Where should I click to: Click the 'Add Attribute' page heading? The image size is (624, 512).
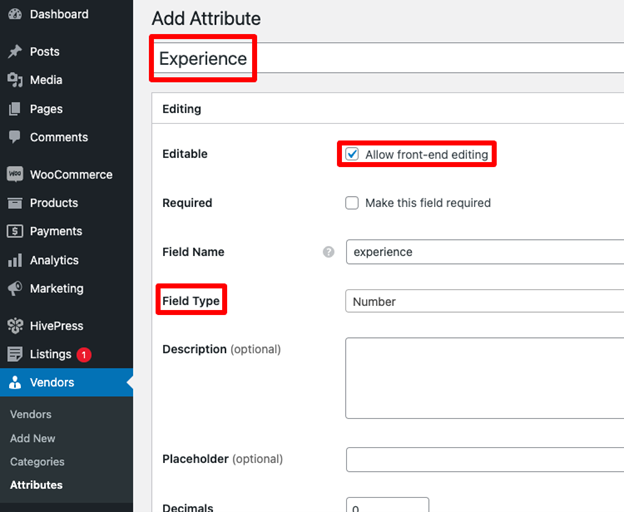(x=206, y=19)
